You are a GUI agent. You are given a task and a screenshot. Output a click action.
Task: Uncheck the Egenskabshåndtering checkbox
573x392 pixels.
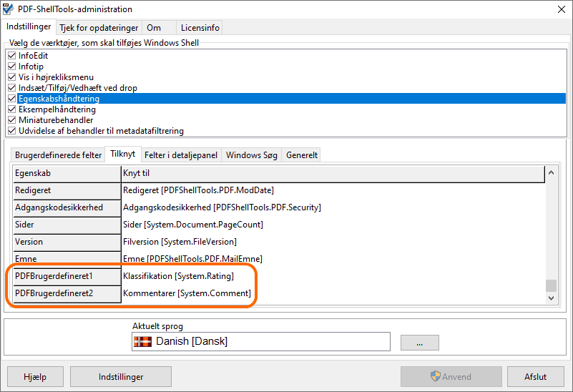coord(11,98)
